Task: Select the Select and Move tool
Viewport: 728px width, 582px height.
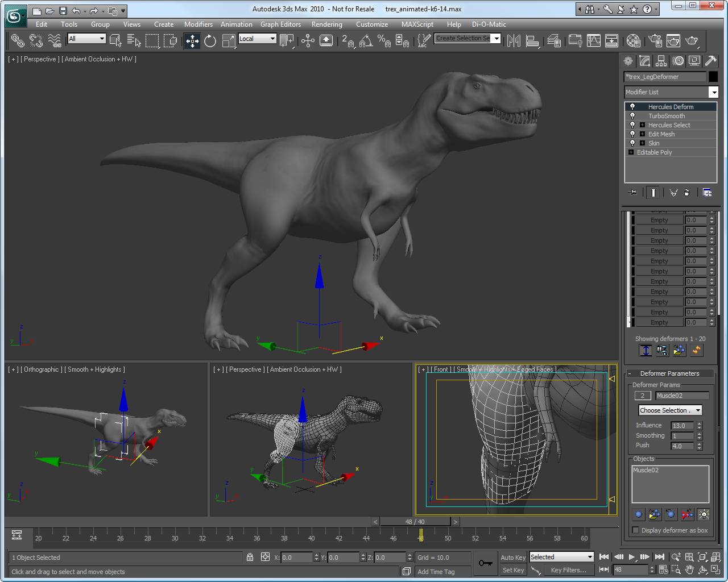Action: (192, 40)
